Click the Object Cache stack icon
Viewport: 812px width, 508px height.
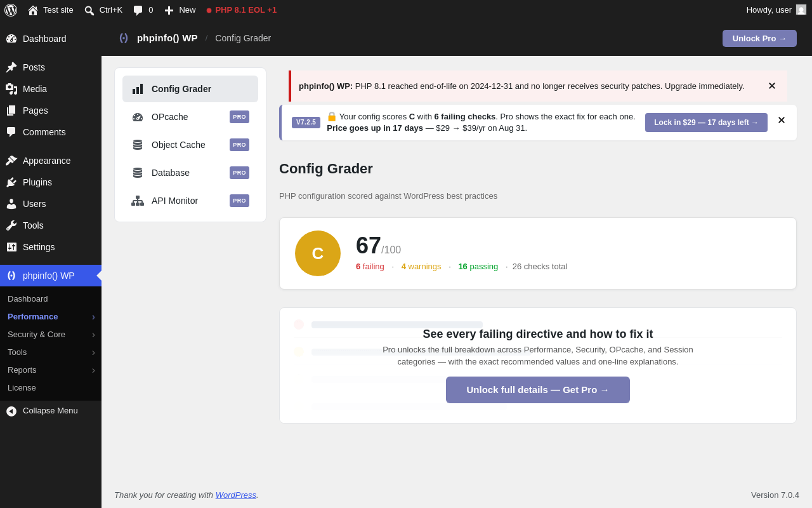[138, 145]
